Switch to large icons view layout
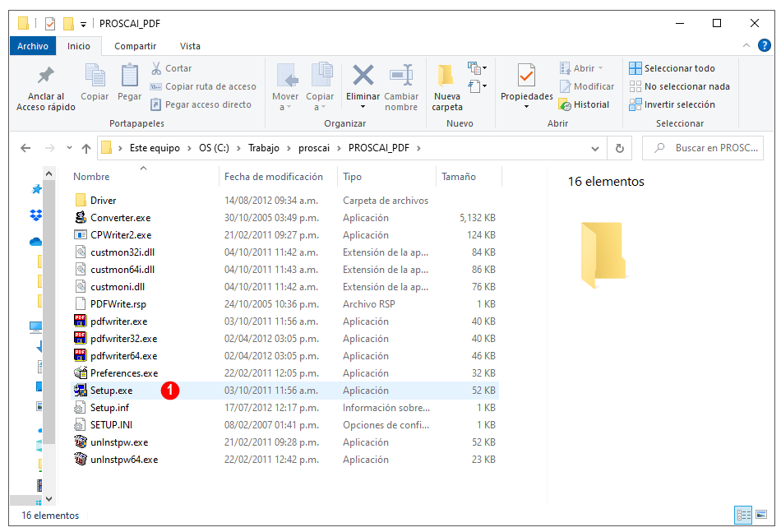 [761, 515]
